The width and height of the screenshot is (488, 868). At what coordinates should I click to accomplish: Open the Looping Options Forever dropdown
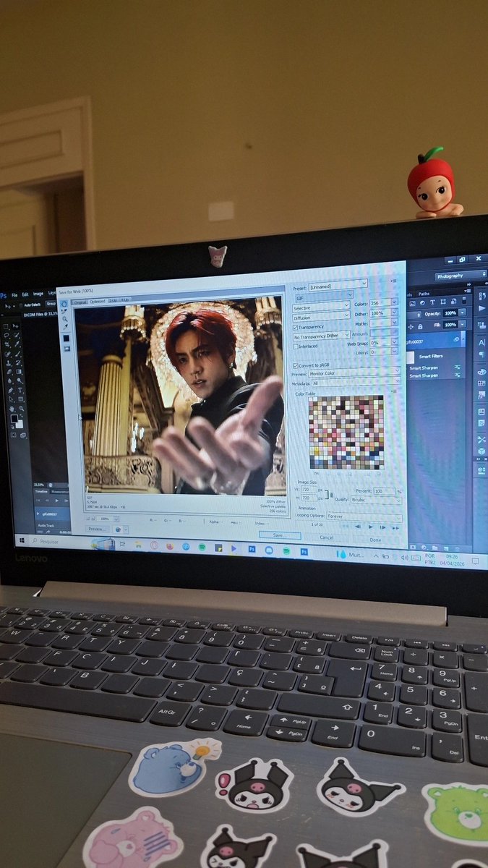[364, 517]
